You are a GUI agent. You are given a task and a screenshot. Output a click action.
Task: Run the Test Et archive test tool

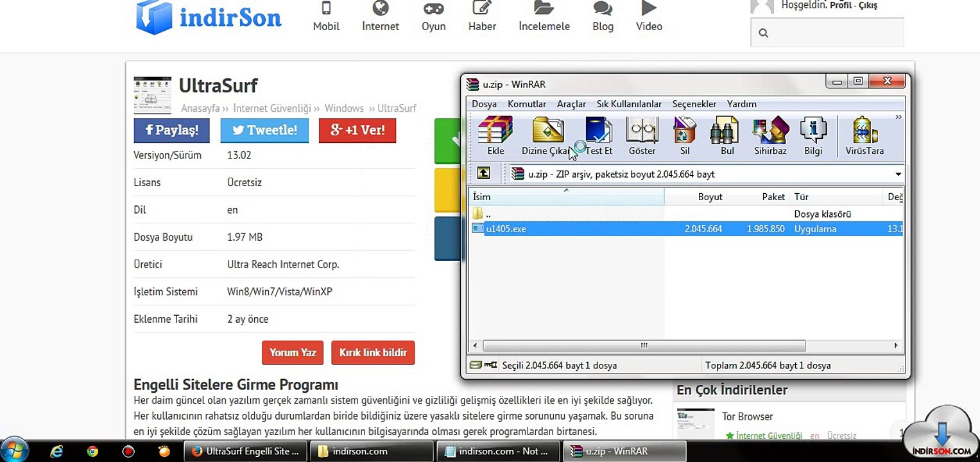click(x=599, y=136)
